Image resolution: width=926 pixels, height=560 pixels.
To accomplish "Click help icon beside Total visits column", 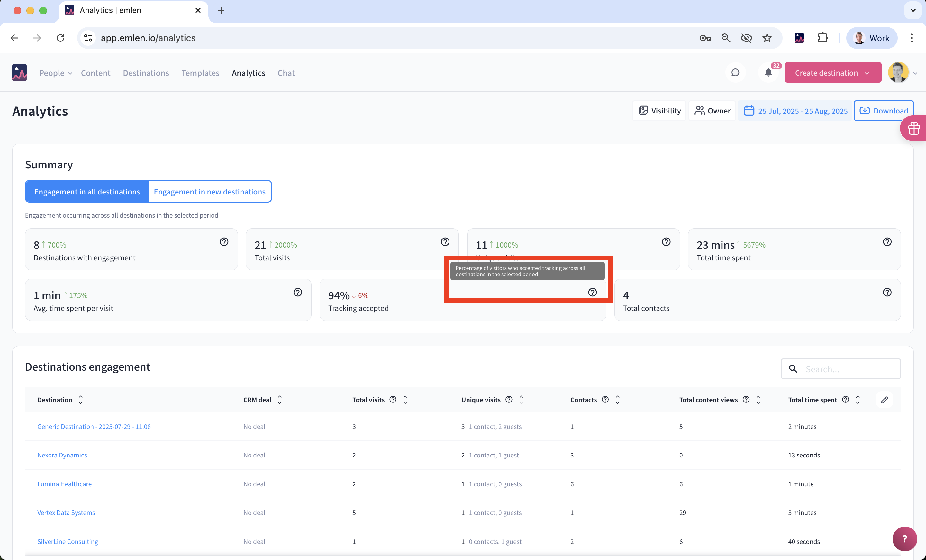I will click(x=393, y=400).
